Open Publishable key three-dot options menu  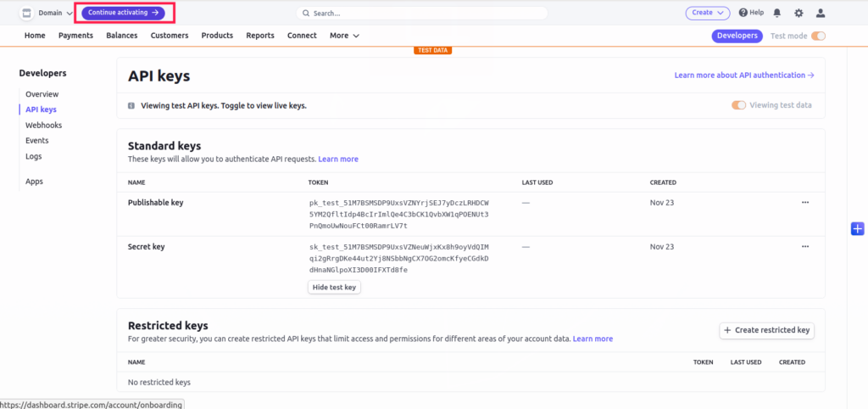pos(804,203)
